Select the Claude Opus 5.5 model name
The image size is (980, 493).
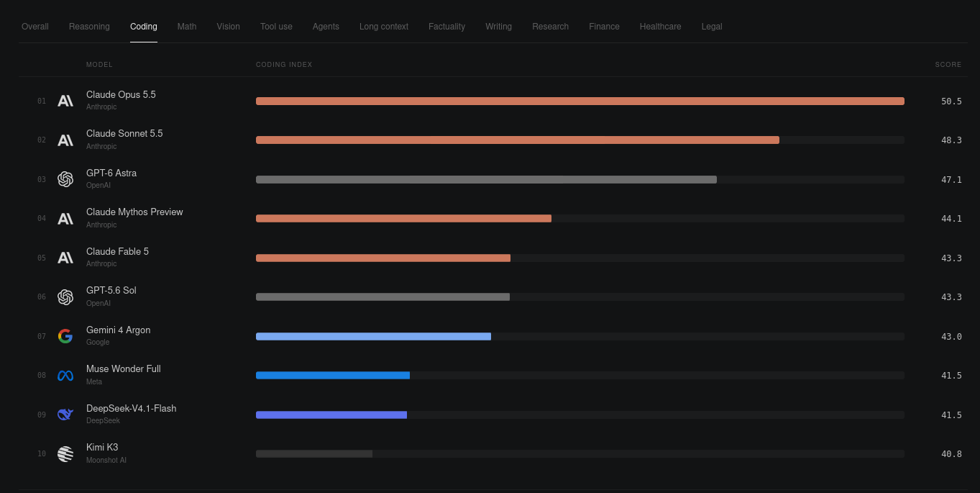(x=121, y=95)
